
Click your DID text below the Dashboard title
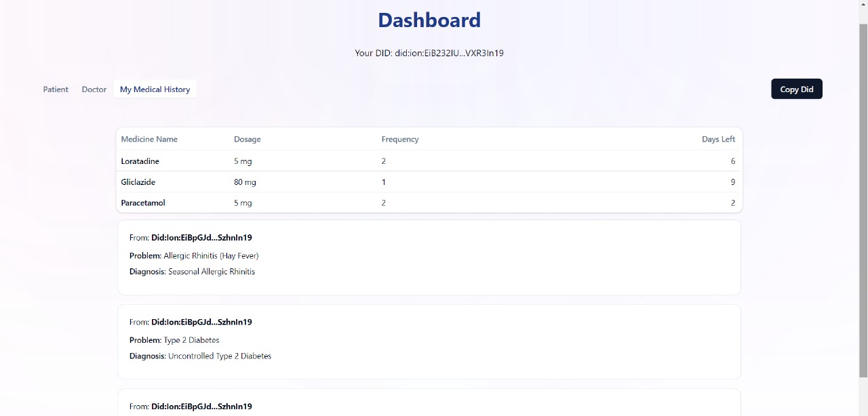[x=429, y=53]
